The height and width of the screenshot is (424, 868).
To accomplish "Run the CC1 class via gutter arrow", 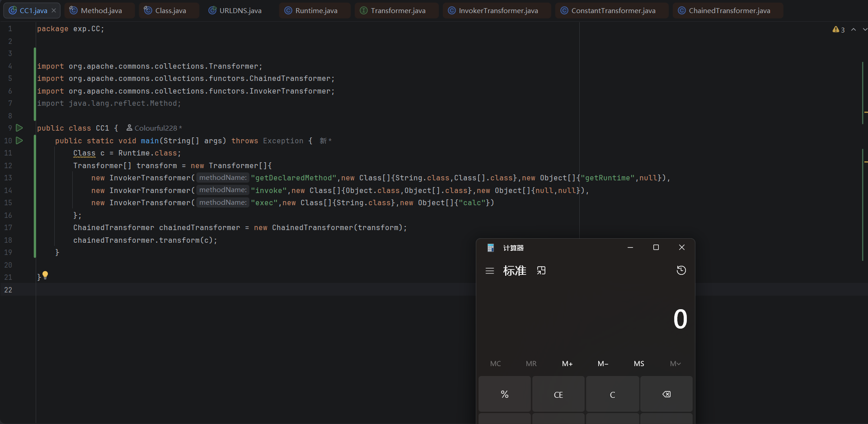I will point(19,128).
